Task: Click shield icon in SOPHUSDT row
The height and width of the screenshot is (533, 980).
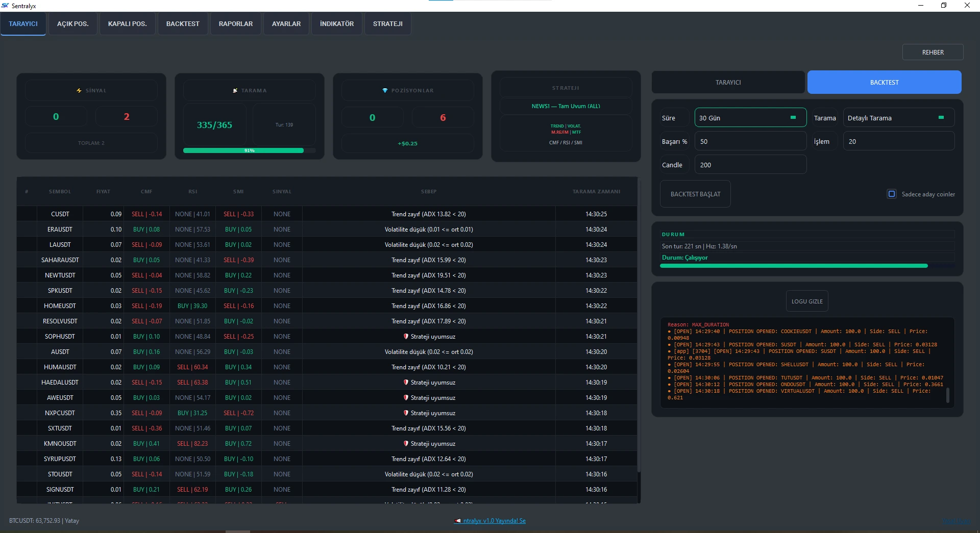Action: (x=406, y=337)
